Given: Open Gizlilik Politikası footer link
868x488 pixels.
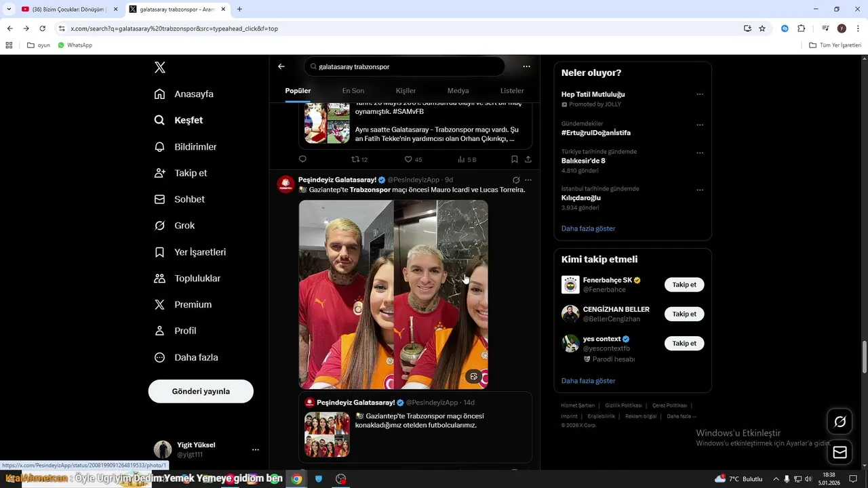Looking at the screenshot, I should point(623,405).
